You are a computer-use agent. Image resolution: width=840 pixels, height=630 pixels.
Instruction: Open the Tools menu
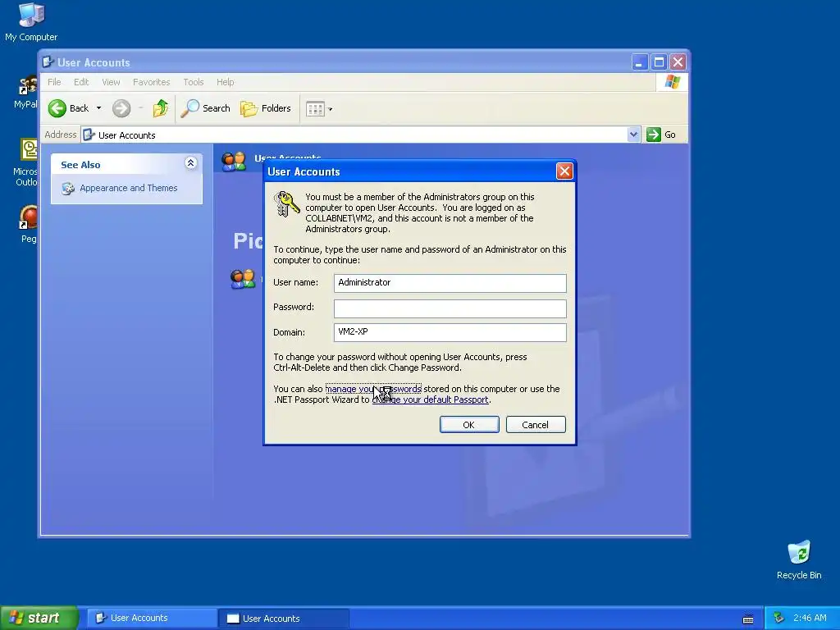click(x=193, y=82)
